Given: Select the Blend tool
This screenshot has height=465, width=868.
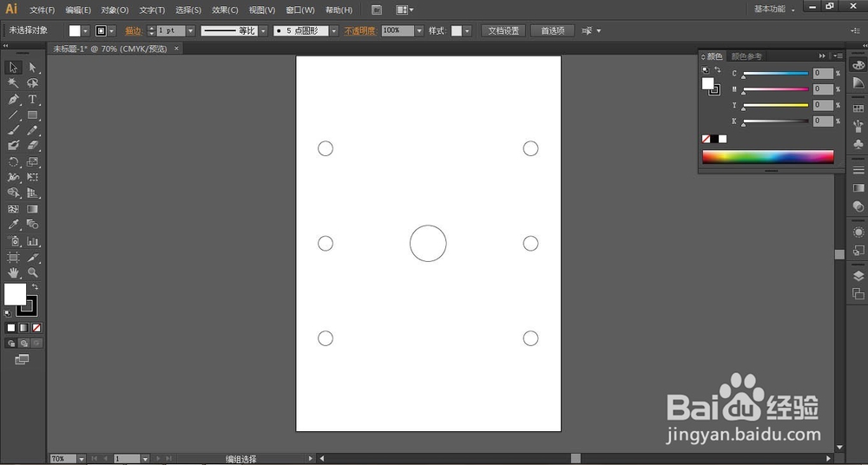Looking at the screenshot, I should (x=33, y=225).
